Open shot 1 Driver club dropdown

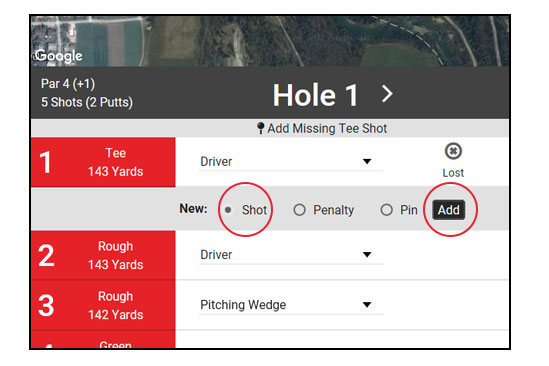pos(291,162)
